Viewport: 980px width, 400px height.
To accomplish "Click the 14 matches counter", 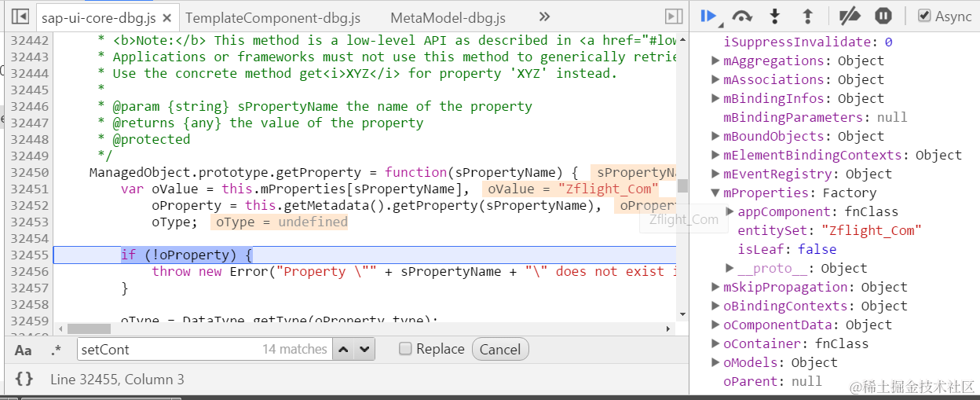I will pos(294,349).
